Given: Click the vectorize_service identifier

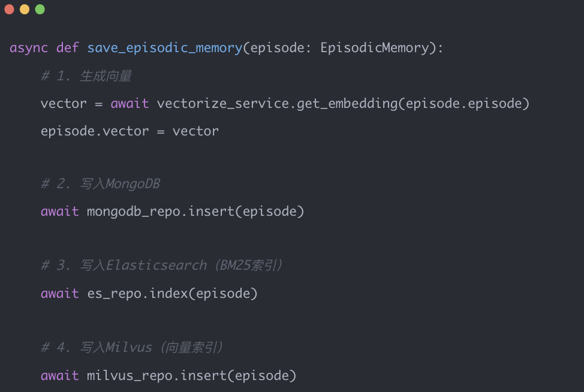Looking at the screenshot, I should coord(223,104).
